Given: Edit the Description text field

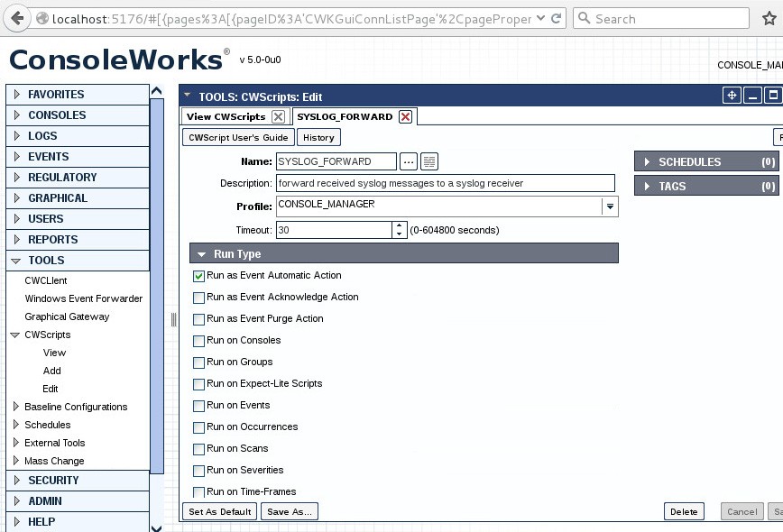Looking at the screenshot, I should 446,183.
